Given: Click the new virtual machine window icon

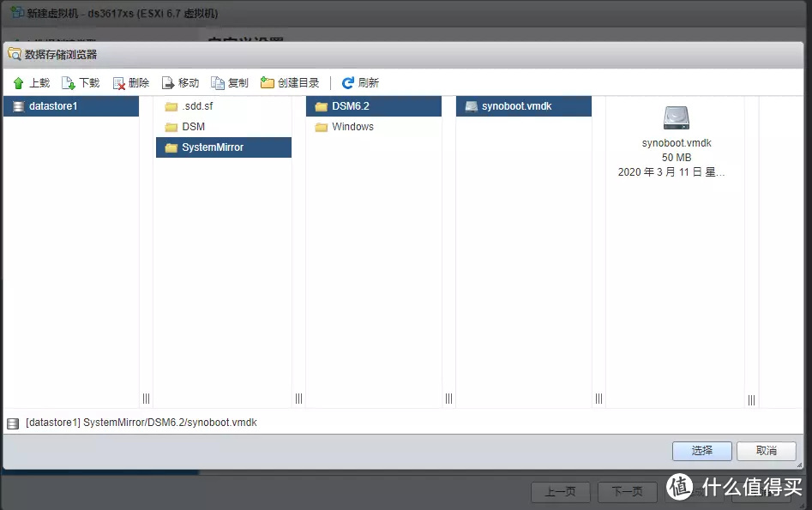Looking at the screenshot, I should [x=17, y=12].
